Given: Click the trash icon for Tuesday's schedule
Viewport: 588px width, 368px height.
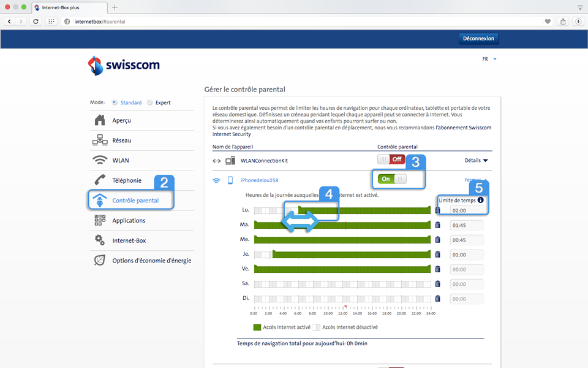Looking at the screenshot, I should point(437,225).
